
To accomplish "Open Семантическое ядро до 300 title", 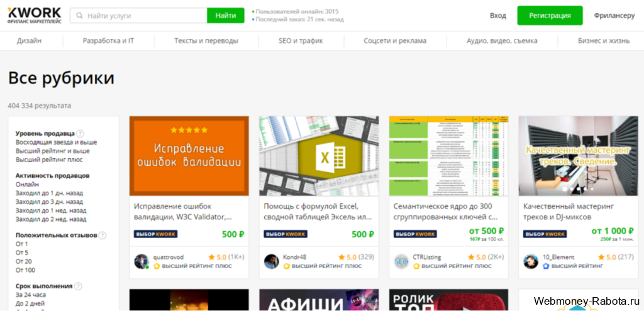I will pos(446,211).
